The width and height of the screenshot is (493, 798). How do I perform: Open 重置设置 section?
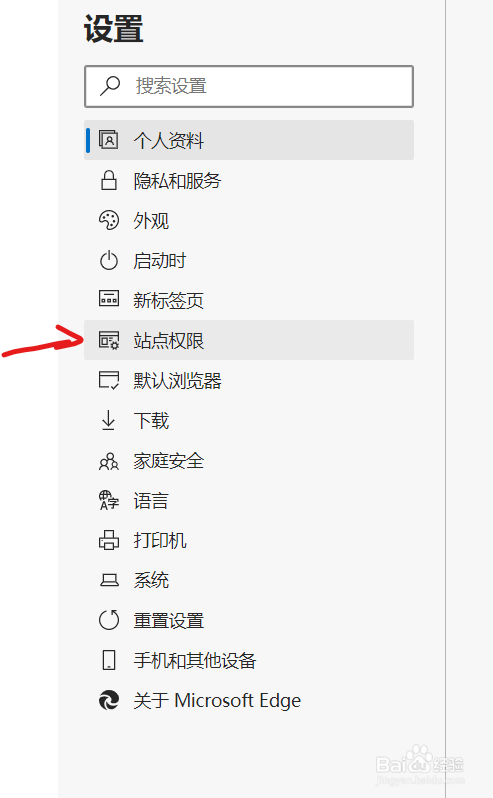[249, 620]
